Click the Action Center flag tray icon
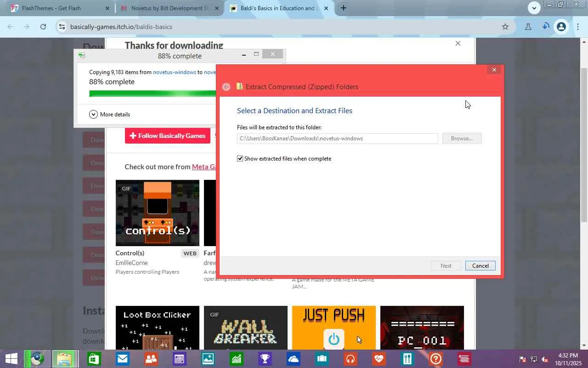Viewport: 588px width, 368px height. pos(523,359)
